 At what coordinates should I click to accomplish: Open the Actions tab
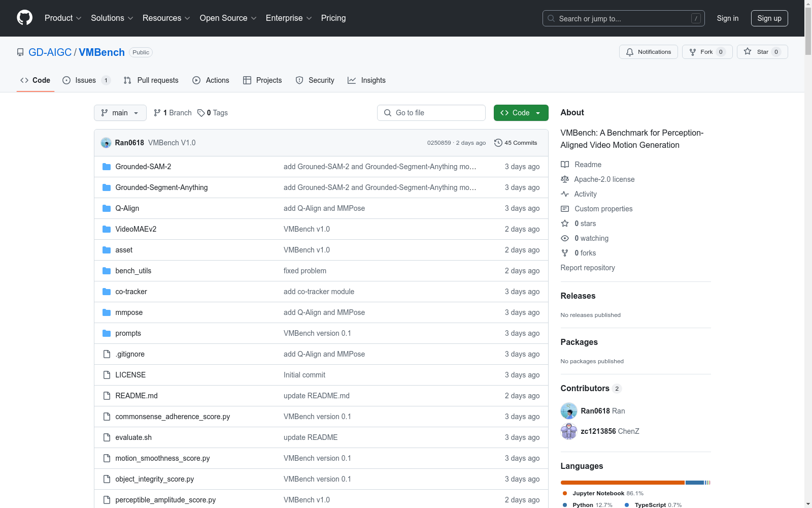[x=211, y=80]
